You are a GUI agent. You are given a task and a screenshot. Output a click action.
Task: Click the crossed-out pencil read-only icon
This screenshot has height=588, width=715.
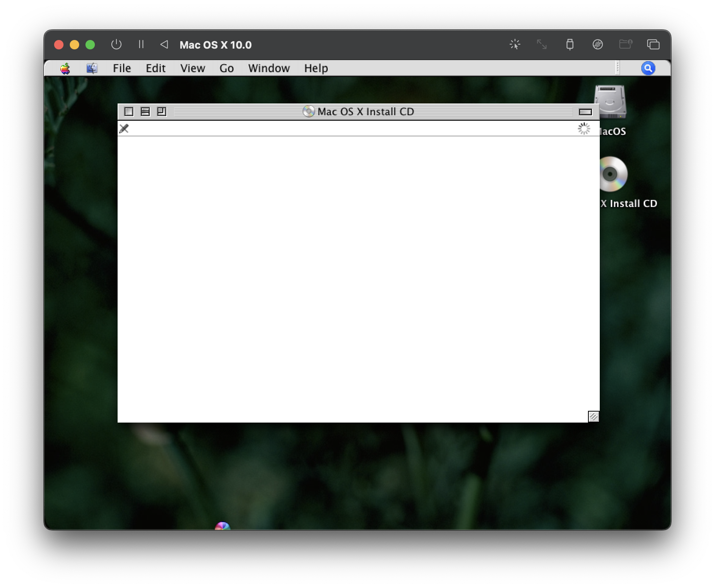(x=124, y=129)
